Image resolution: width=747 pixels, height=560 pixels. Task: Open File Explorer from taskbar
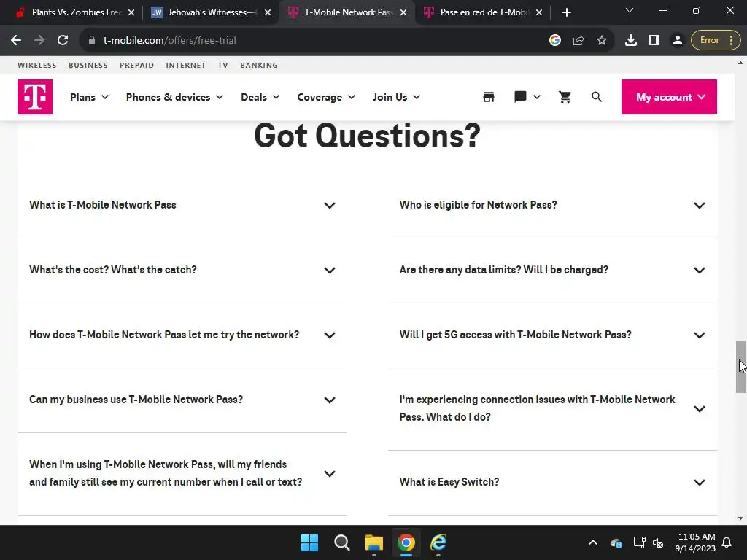click(x=374, y=542)
